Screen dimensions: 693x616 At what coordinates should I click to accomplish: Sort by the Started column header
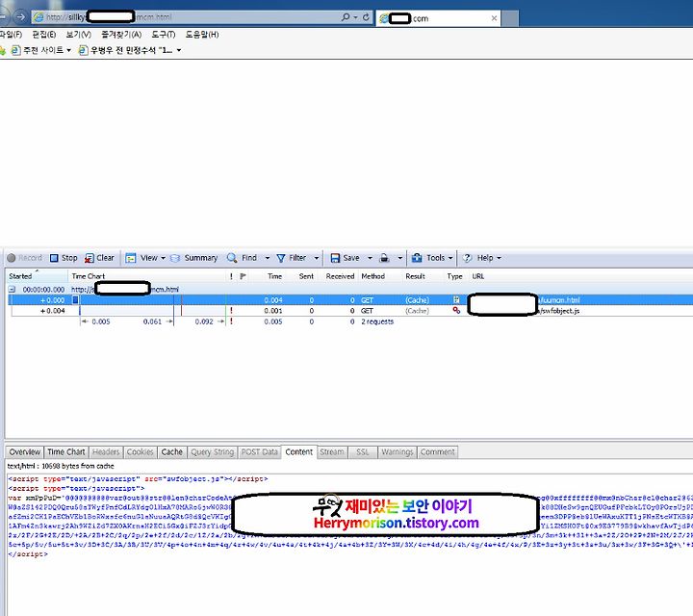pyautogui.click(x=37, y=276)
